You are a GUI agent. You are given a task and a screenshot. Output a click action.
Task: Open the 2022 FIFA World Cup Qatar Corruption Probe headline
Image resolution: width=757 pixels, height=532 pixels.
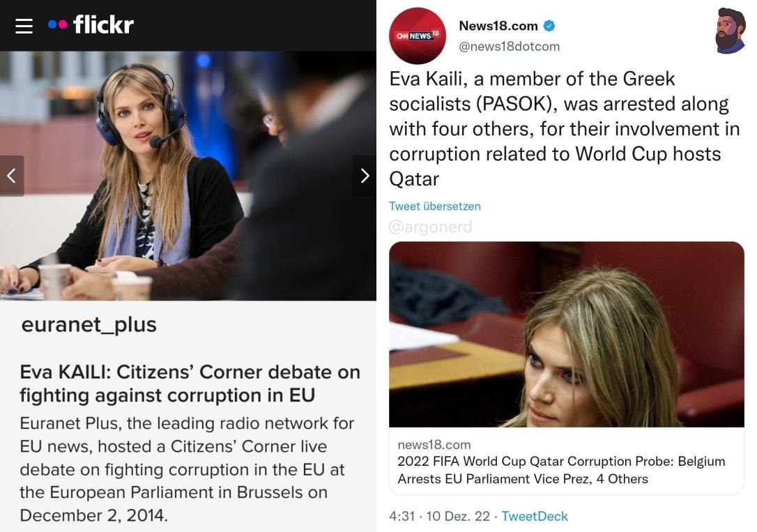click(560, 470)
